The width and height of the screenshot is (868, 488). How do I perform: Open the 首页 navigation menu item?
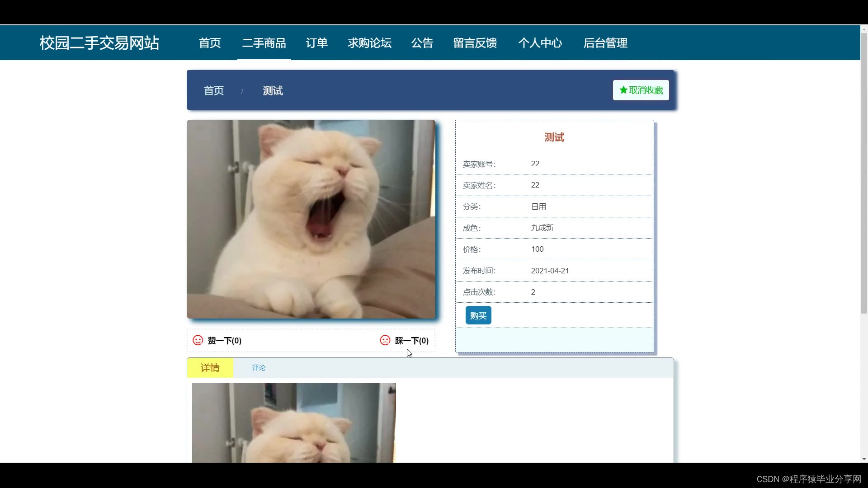[210, 43]
